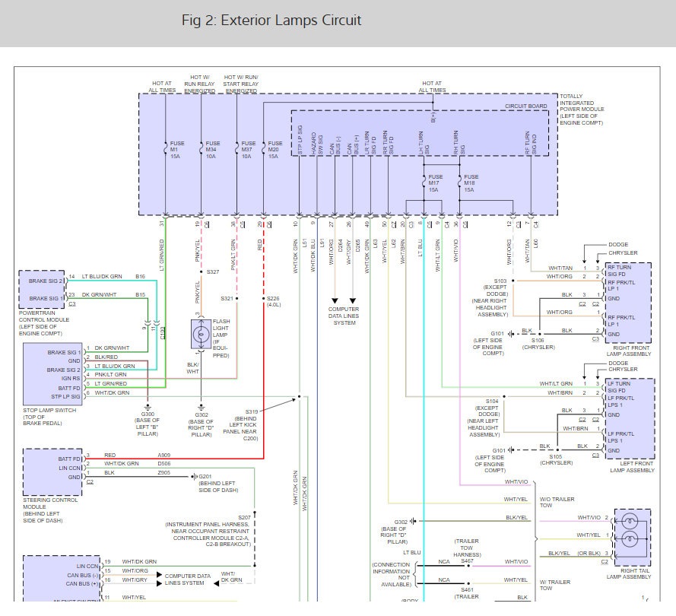Click the FLASH LIGHT LAMP (IF EQUIPPED) label
The image size is (676, 616).
(221, 338)
